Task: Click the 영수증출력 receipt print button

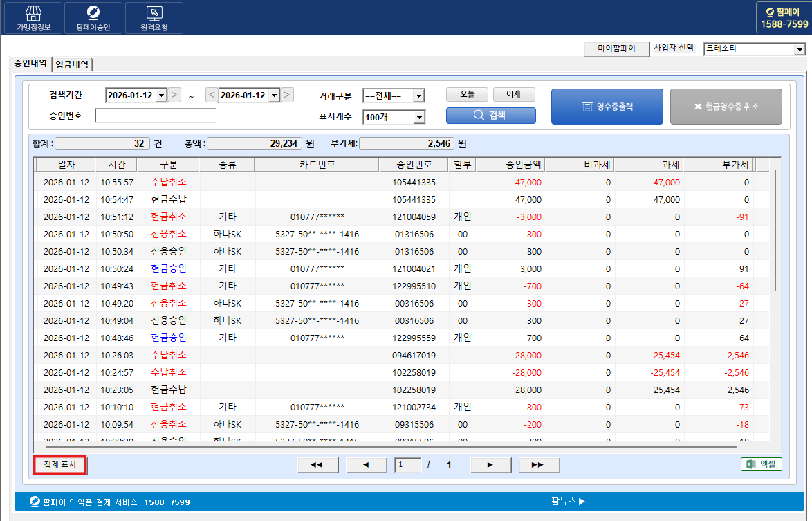Action: pyautogui.click(x=607, y=107)
